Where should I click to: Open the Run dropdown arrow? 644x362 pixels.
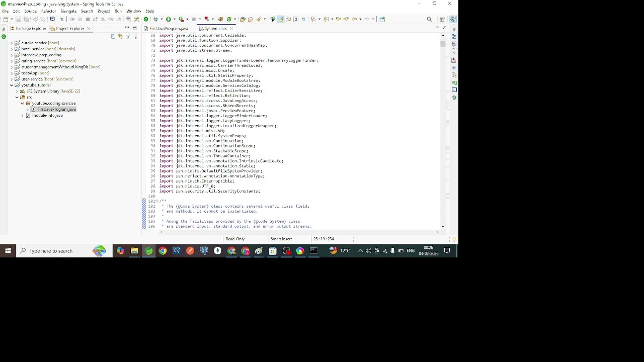pyautogui.click(x=175, y=19)
